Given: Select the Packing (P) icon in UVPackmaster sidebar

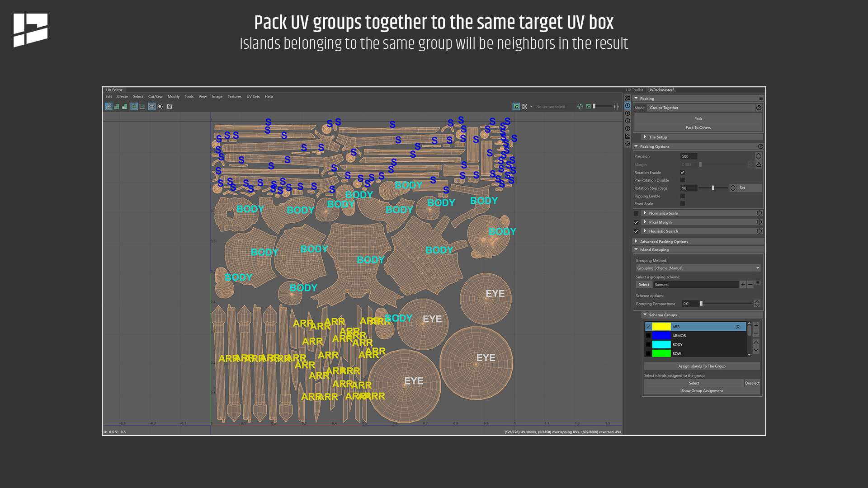Looking at the screenshot, I should 628,105.
